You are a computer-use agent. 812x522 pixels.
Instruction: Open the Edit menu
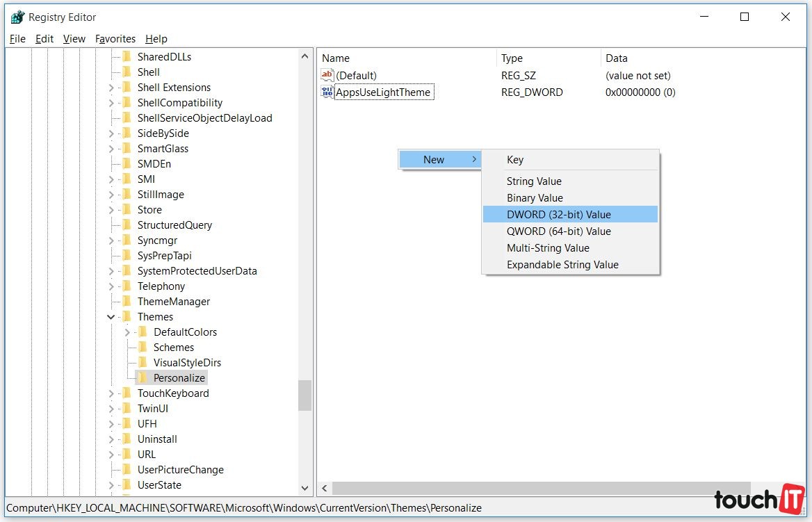[44, 39]
